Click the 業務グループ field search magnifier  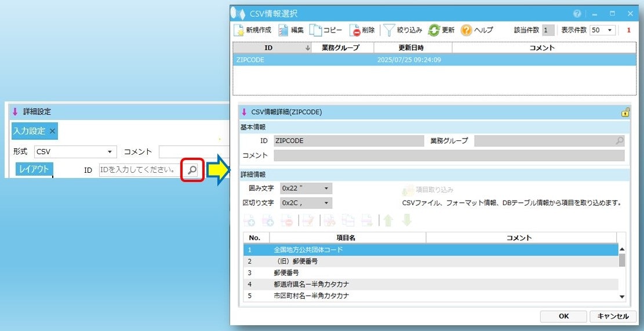[x=620, y=141]
